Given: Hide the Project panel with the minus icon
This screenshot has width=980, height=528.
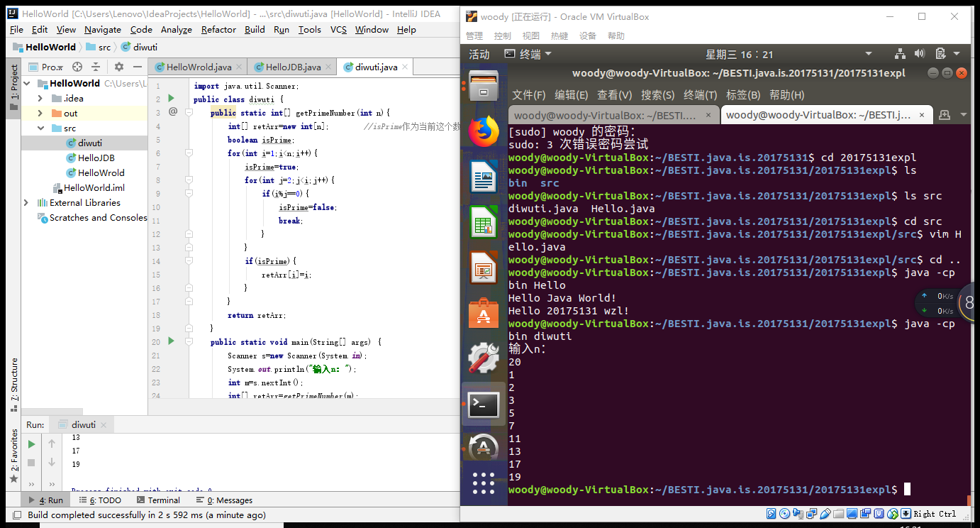Looking at the screenshot, I should [x=138, y=67].
